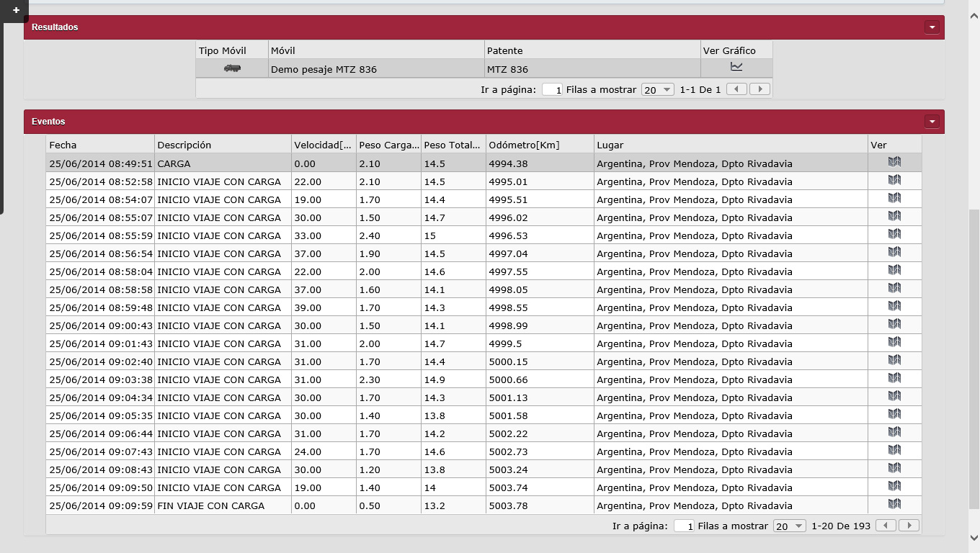980x553 pixels.
Task: Click the date 25/06/2014 09:00:43
Action: click(x=101, y=325)
